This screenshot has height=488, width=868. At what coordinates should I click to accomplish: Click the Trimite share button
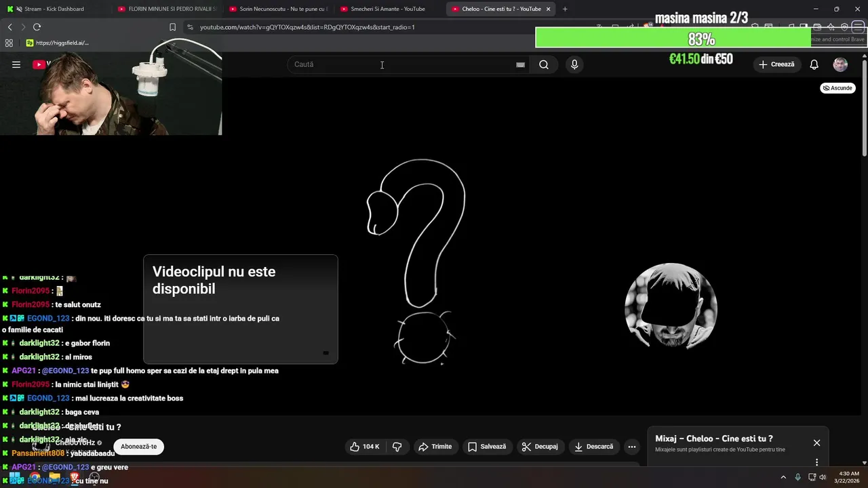point(435,447)
